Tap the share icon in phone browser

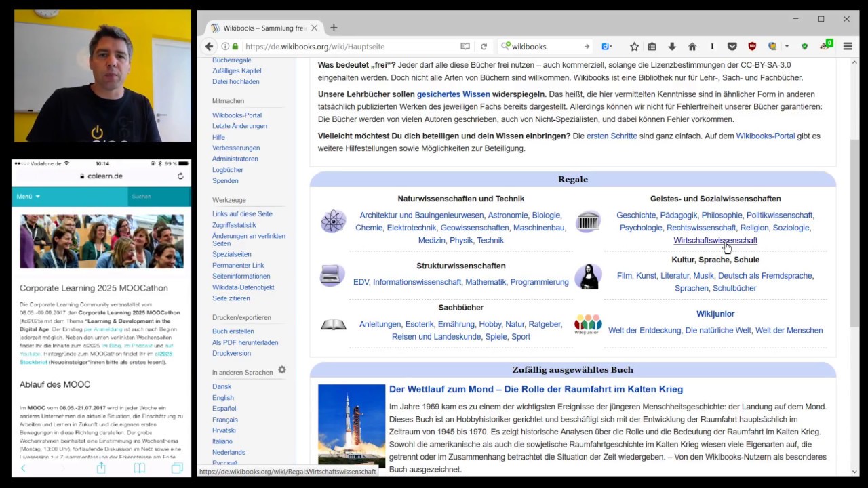101,468
